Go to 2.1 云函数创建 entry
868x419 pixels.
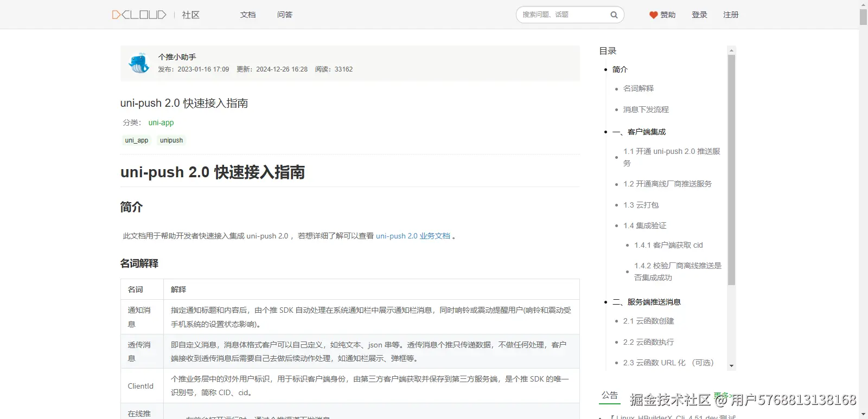coord(648,321)
